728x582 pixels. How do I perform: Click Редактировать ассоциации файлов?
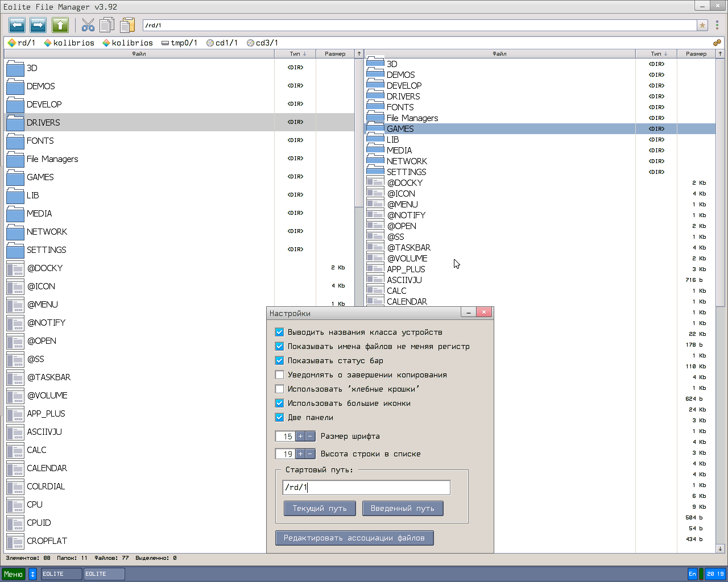pos(354,538)
